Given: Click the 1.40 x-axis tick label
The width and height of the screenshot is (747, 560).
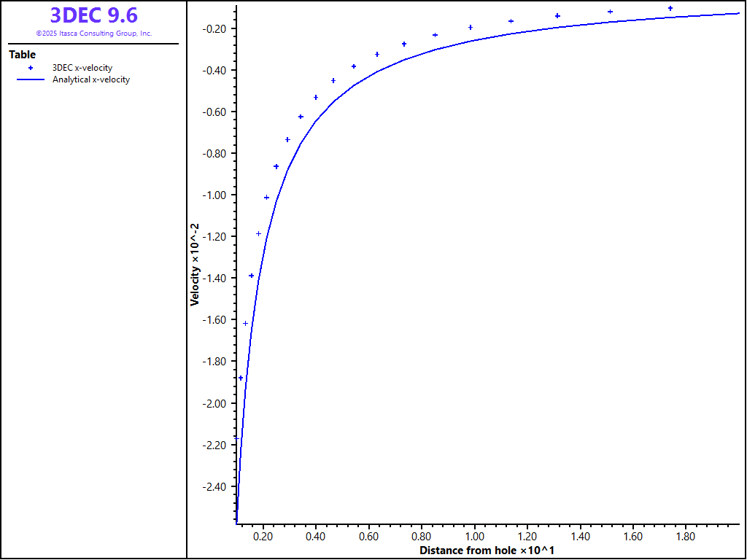Looking at the screenshot, I should [580, 537].
